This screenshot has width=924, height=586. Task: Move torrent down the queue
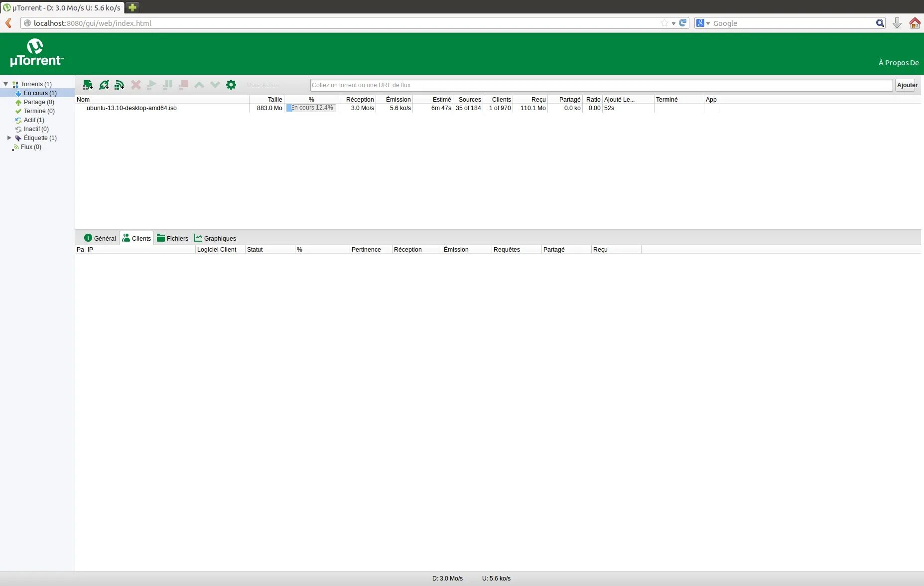coord(215,85)
